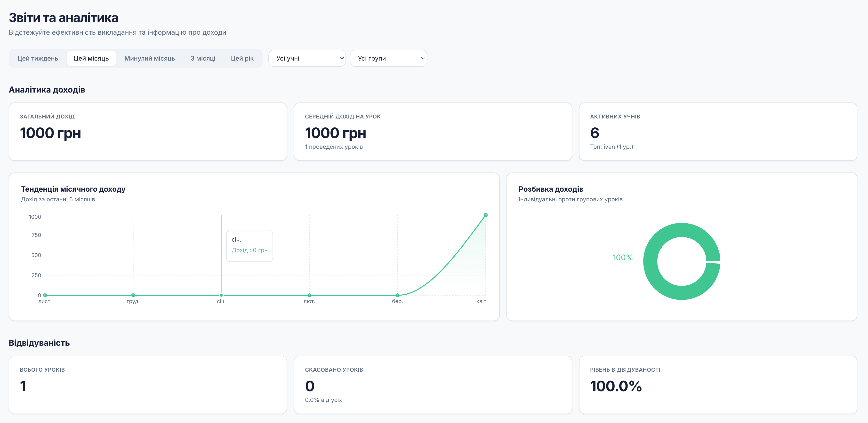Click the 'Загальний дохід' card
Image resolution: width=868 pixels, height=423 pixels.
coord(148,132)
